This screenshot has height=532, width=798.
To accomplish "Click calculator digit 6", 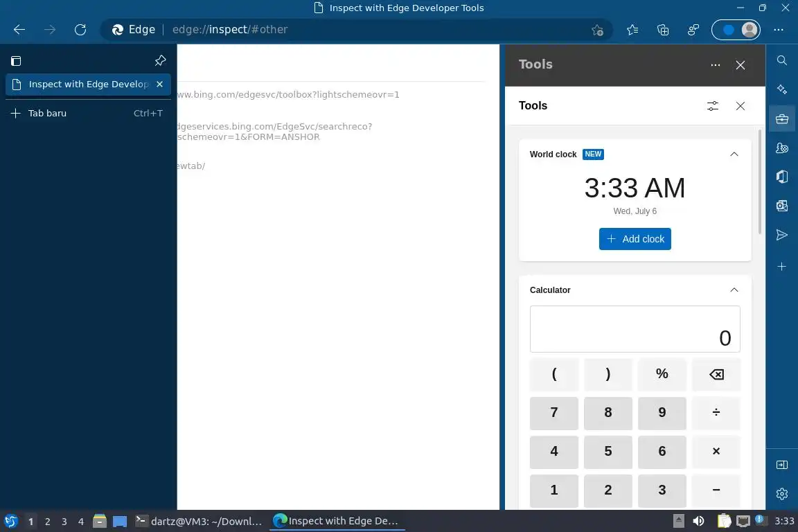I will click(x=662, y=452).
